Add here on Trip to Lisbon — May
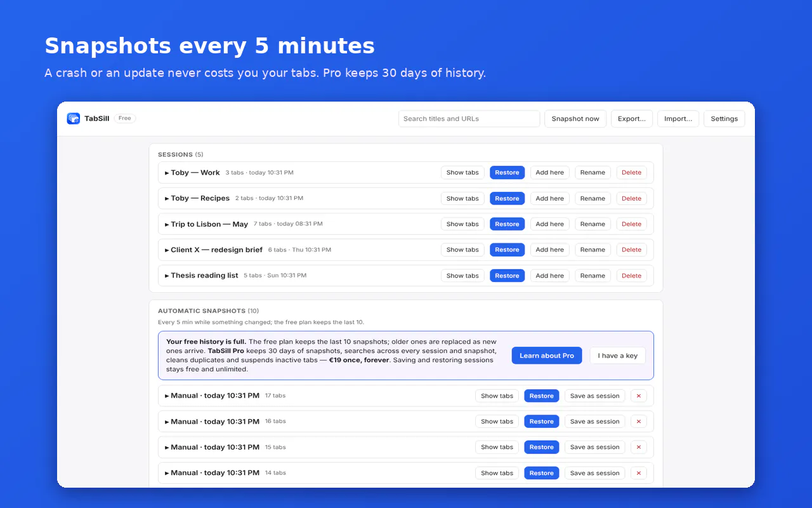This screenshot has height=508, width=812. pyautogui.click(x=549, y=224)
